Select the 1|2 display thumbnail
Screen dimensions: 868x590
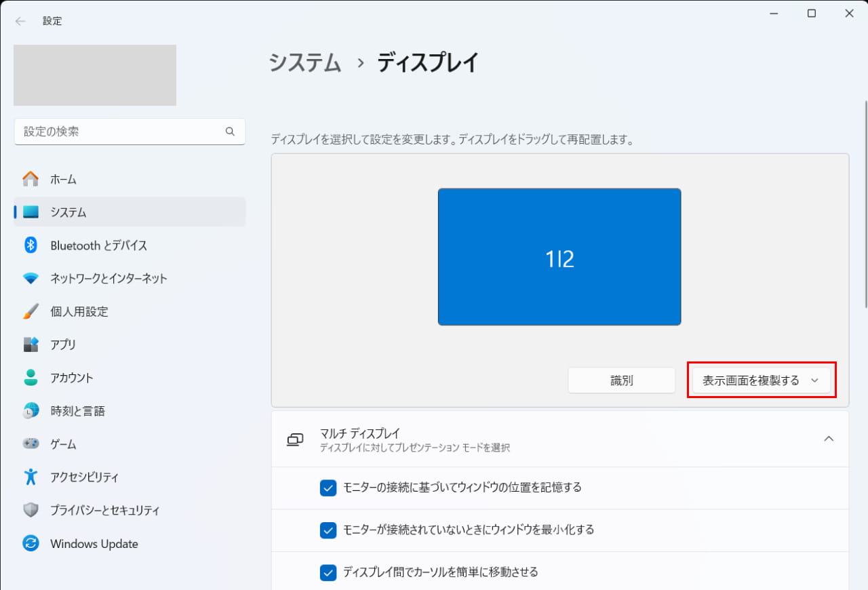(559, 257)
